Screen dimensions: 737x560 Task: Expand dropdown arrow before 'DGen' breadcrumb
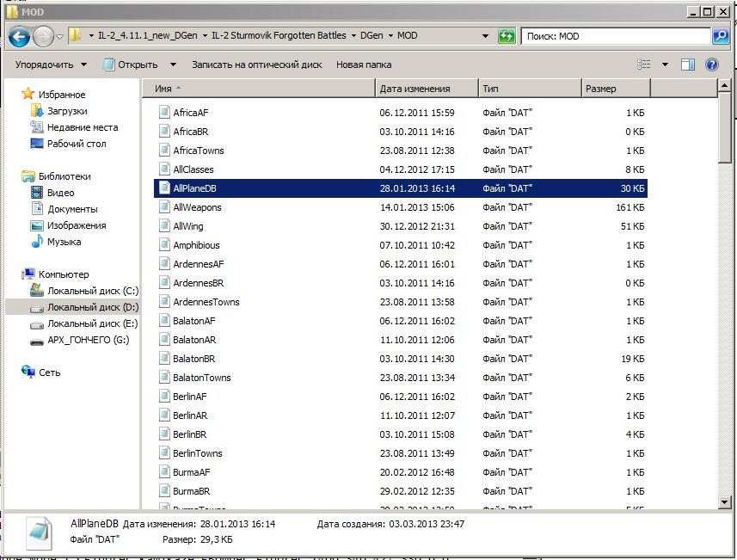coord(353,36)
